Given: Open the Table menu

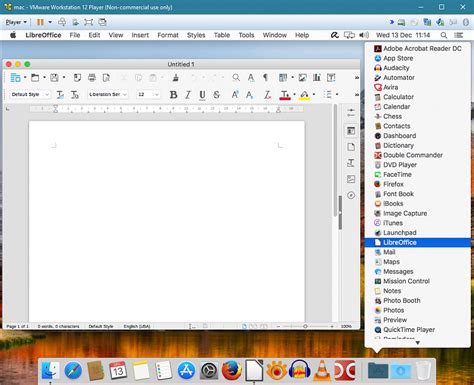Looking at the screenshot, I should click(x=222, y=35).
